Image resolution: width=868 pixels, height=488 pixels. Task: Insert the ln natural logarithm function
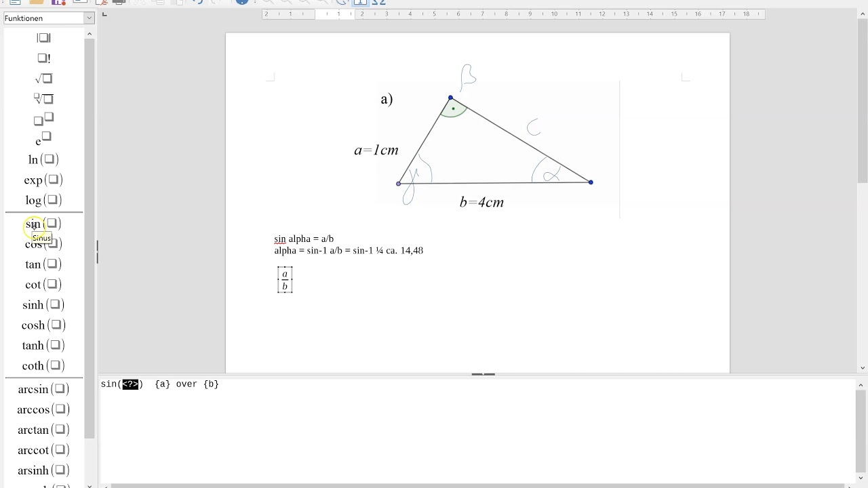[x=43, y=159]
